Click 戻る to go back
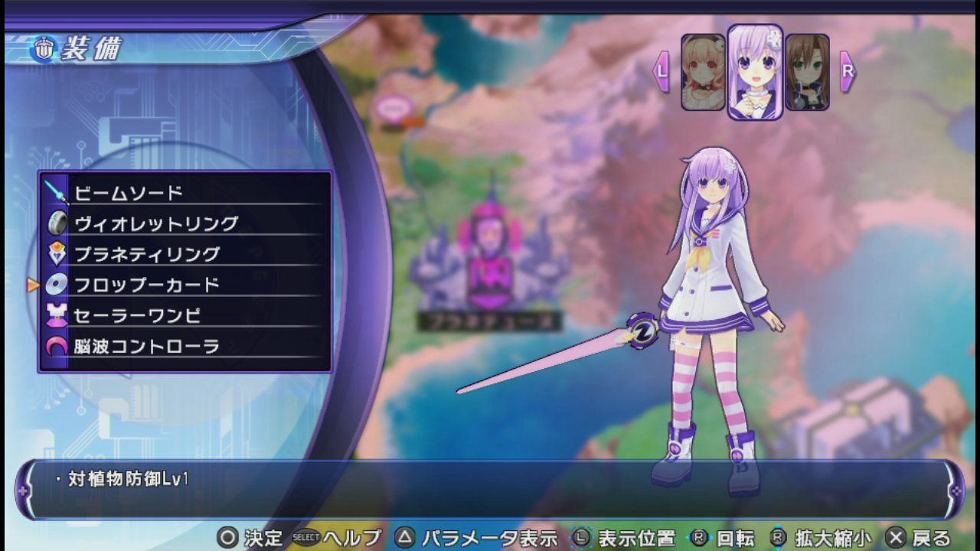The width and height of the screenshot is (980, 551). point(932,538)
